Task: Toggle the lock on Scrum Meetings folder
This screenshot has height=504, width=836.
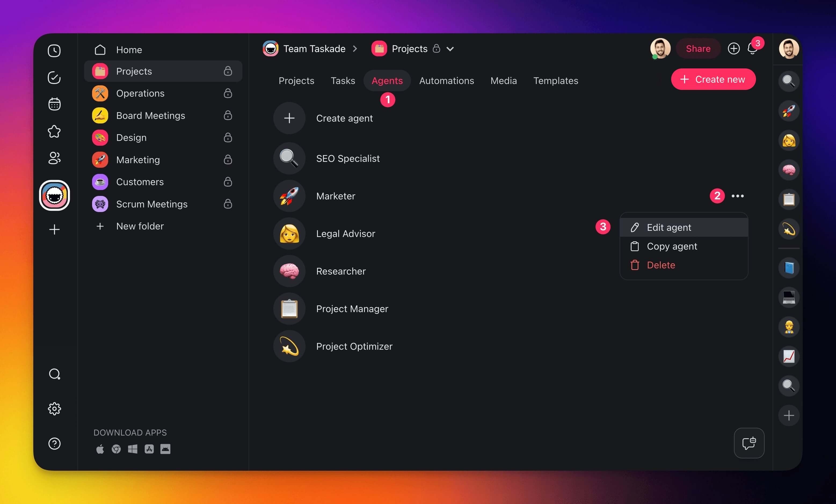Action: (x=228, y=204)
